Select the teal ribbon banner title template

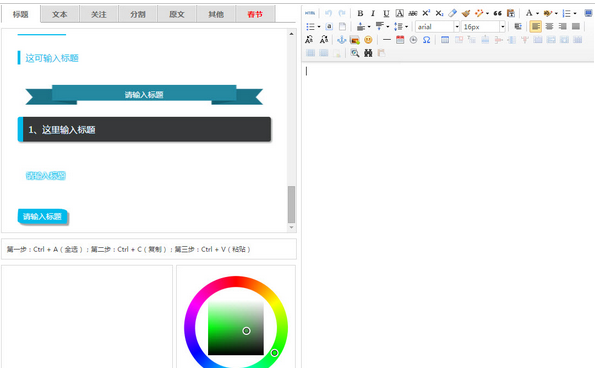coord(144,94)
